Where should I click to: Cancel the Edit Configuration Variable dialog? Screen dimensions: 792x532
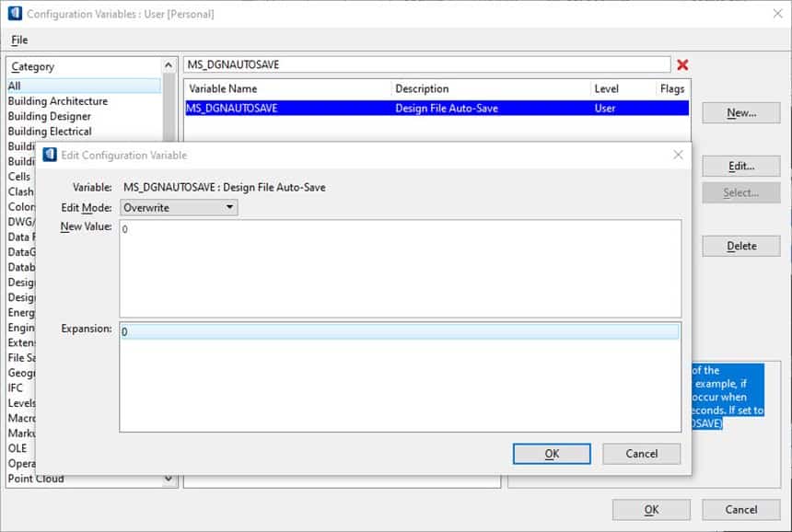point(641,453)
